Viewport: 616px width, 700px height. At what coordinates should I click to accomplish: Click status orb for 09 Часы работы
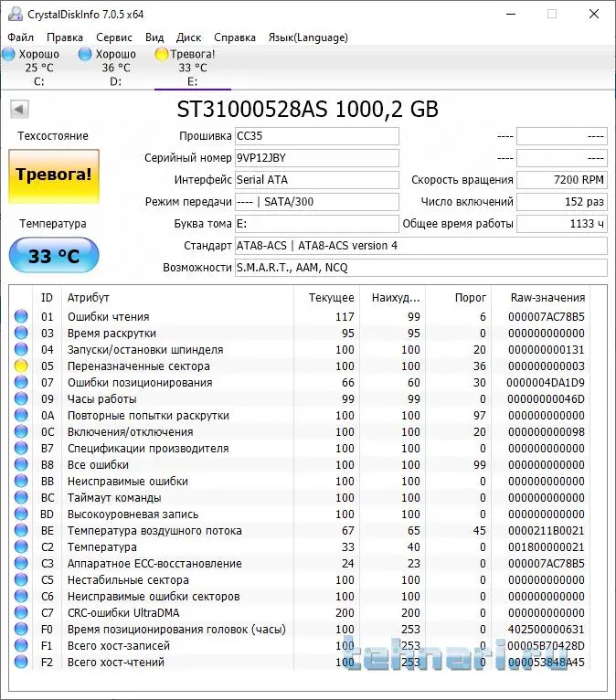(x=21, y=398)
